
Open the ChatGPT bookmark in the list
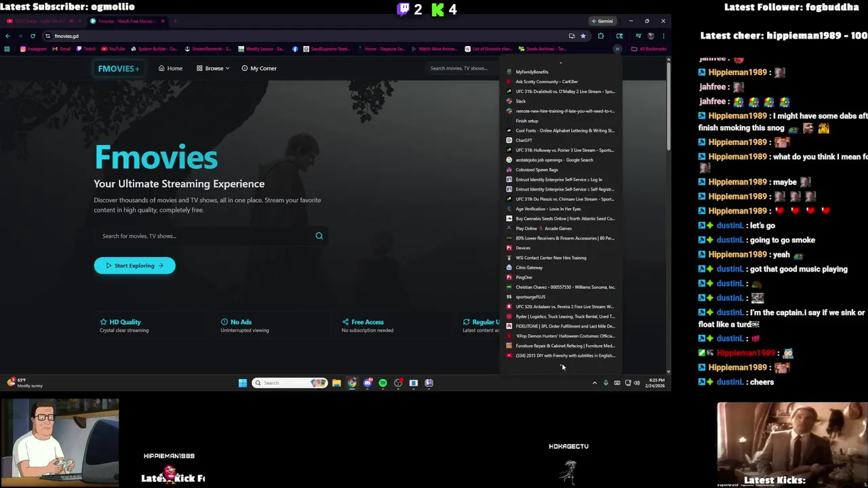[x=561, y=140]
